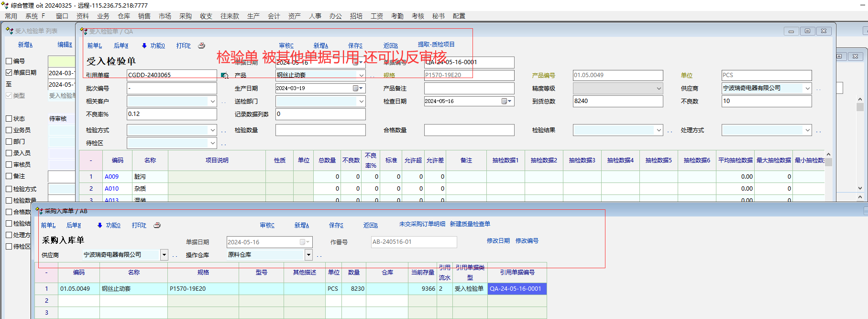The image size is (868, 319).
Task: Open the 检验结果 dropdown
Action: [x=659, y=130]
